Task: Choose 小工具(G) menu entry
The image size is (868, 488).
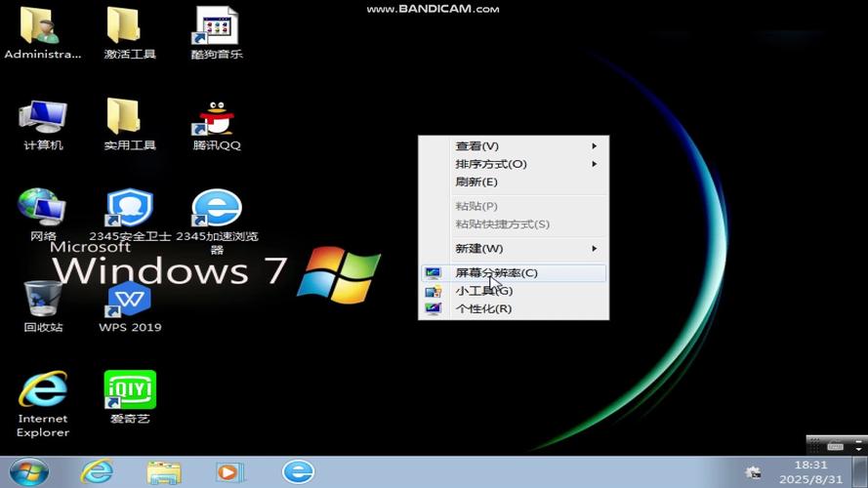Action: coord(514,291)
